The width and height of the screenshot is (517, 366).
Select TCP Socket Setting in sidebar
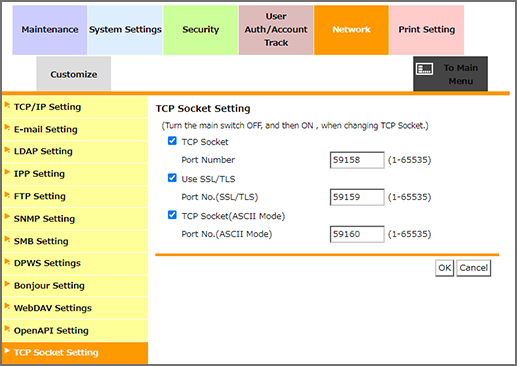point(75,353)
